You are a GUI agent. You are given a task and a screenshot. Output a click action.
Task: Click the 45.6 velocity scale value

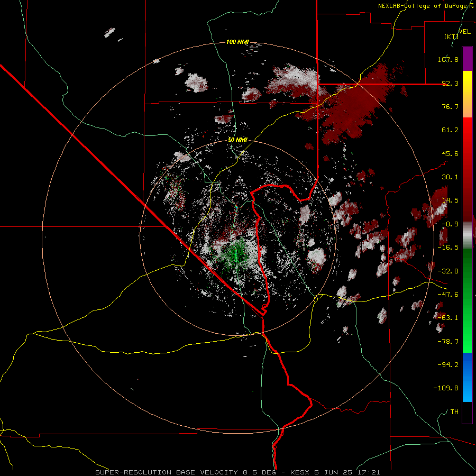pos(450,153)
